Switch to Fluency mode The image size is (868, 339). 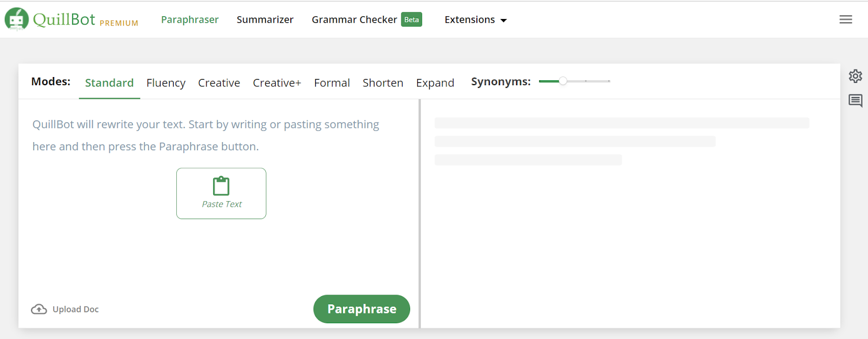click(x=166, y=83)
